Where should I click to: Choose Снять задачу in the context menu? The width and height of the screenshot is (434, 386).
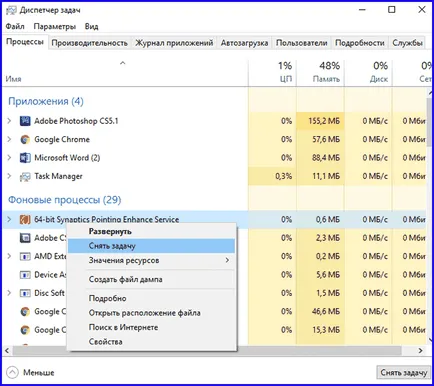point(151,246)
